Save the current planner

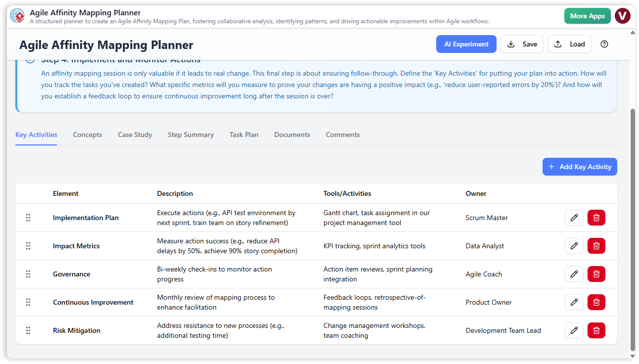coord(521,44)
